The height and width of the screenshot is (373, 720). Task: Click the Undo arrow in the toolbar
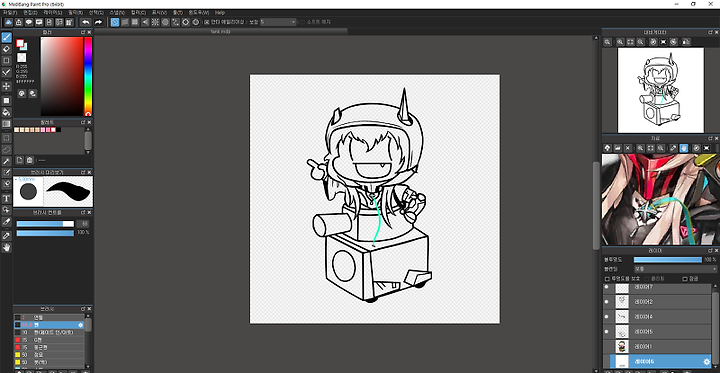click(86, 22)
